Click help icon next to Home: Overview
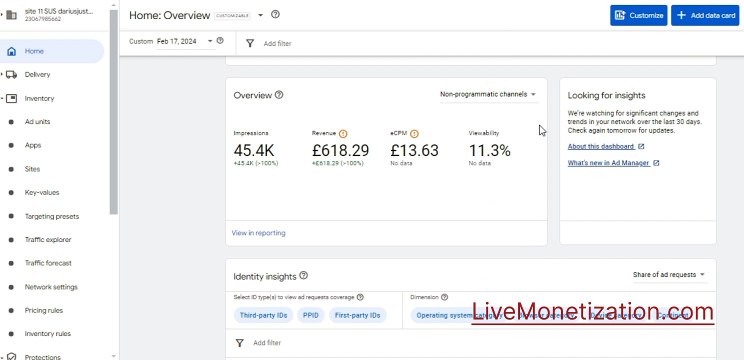Viewport: 744px width, 360px height. [x=275, y=14]
